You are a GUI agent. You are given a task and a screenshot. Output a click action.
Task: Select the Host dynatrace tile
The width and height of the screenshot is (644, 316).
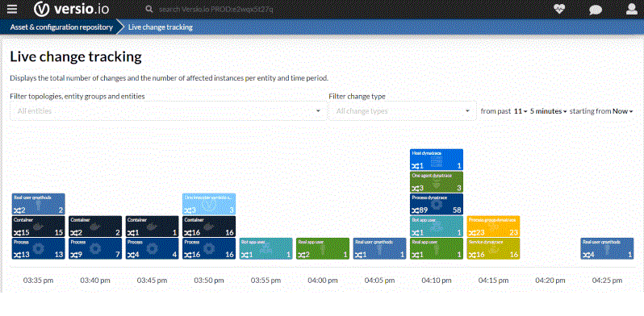tap(437, 160)
